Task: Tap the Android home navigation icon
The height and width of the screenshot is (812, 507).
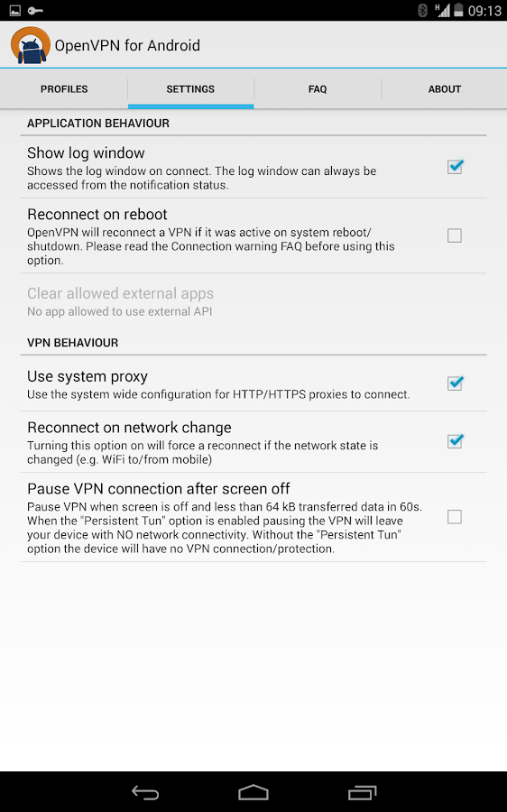Action: point(253,792)
